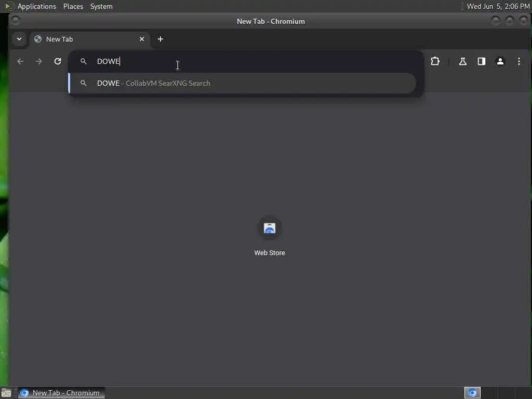The width and height of the screenshot is (532, 399).
Task: Click the show desktop icon in bottom panel
Action: click(x=6, y=393)
